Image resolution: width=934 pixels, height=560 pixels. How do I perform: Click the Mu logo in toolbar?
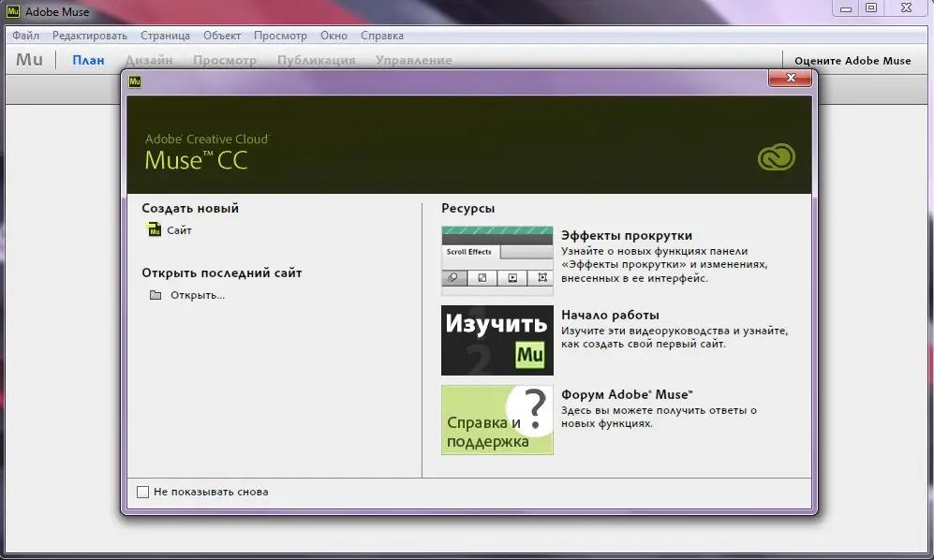pos(29,60)
